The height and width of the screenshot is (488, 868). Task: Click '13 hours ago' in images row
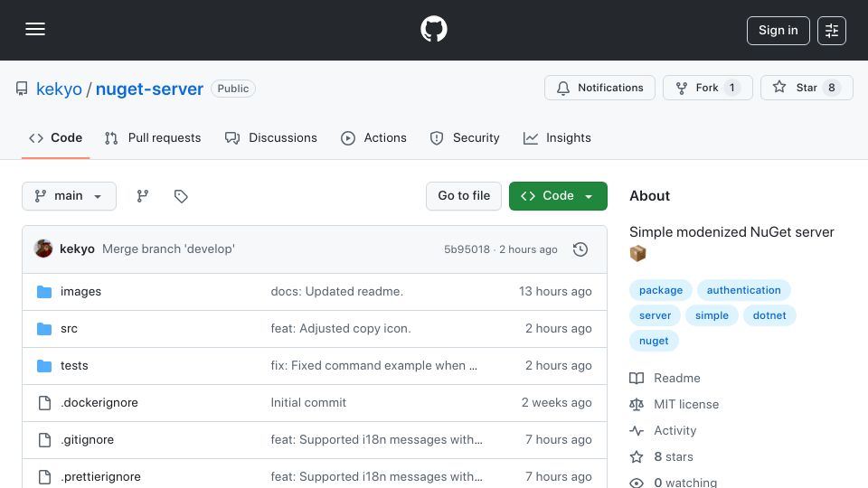(555, 292)
